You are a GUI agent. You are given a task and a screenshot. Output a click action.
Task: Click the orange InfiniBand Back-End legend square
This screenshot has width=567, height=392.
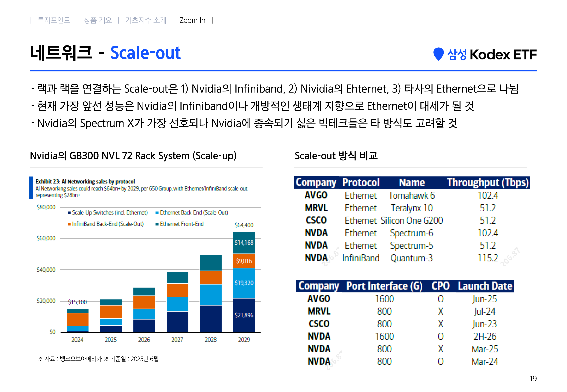[x=69, y=224]
